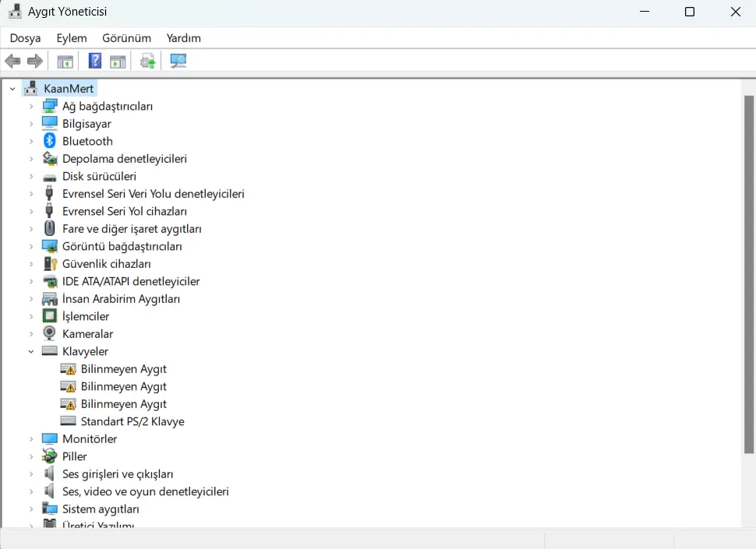756x549 pixels.
Task: Click the vertical scrollbar thumb
Action: pos(748,274)
